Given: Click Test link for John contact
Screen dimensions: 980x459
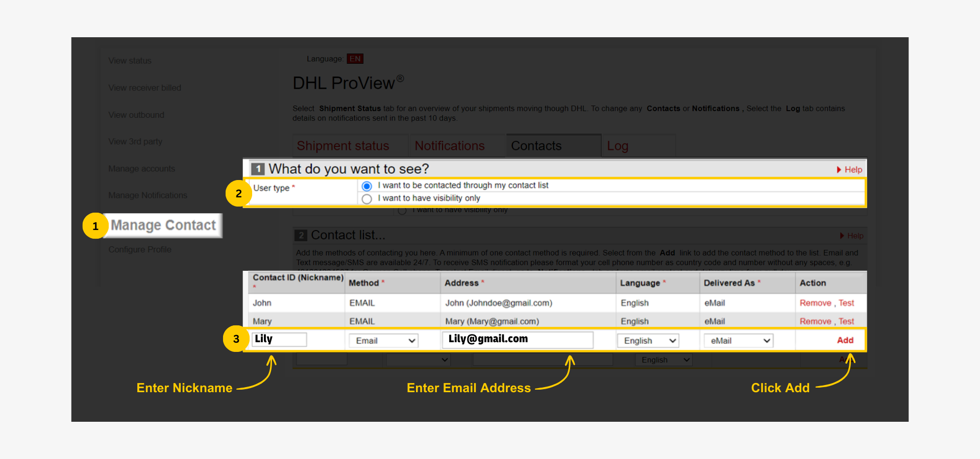Looking at the screenshot, I should 846,303.
